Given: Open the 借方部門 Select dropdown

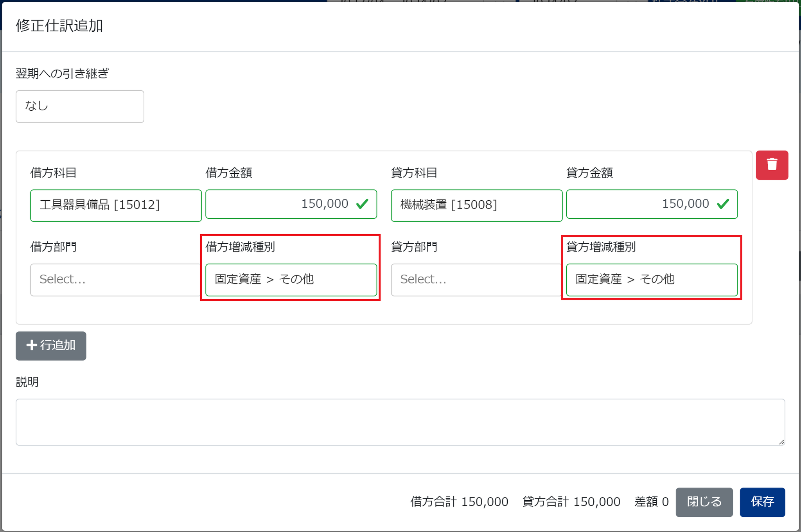Looking at the screenshot, I should click(x=116, y=280).
